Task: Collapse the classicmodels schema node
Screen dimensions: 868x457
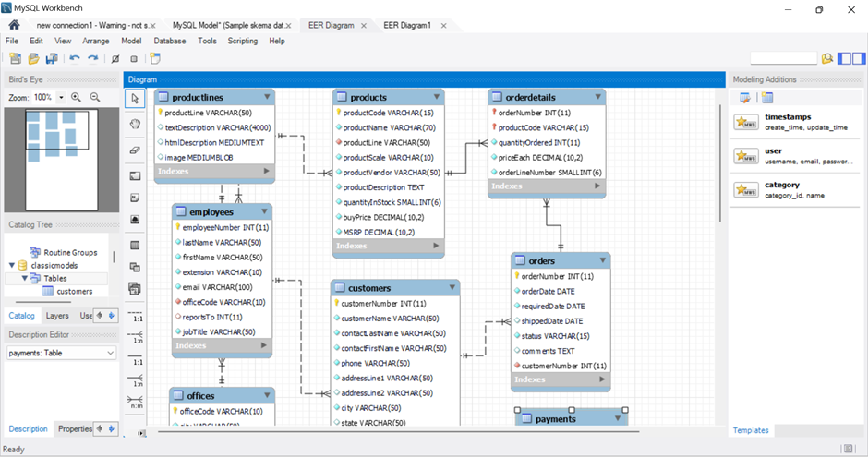Action: [12, 266]
